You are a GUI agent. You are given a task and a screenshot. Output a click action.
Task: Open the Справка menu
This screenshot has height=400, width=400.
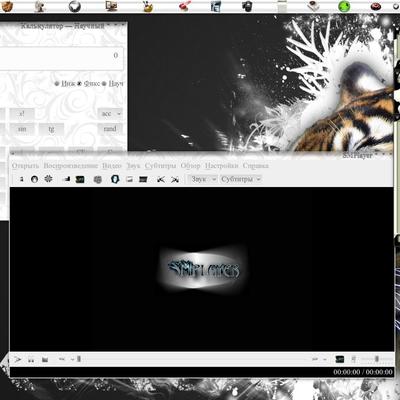(x=256, y=166)
